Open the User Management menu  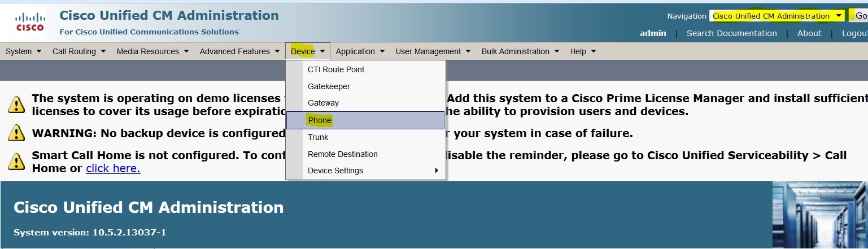click(433, 51)
